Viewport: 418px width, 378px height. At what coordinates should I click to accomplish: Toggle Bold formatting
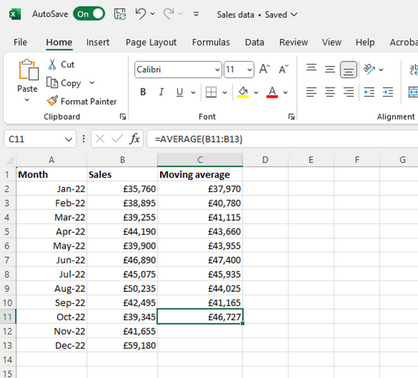click(143, 92)
